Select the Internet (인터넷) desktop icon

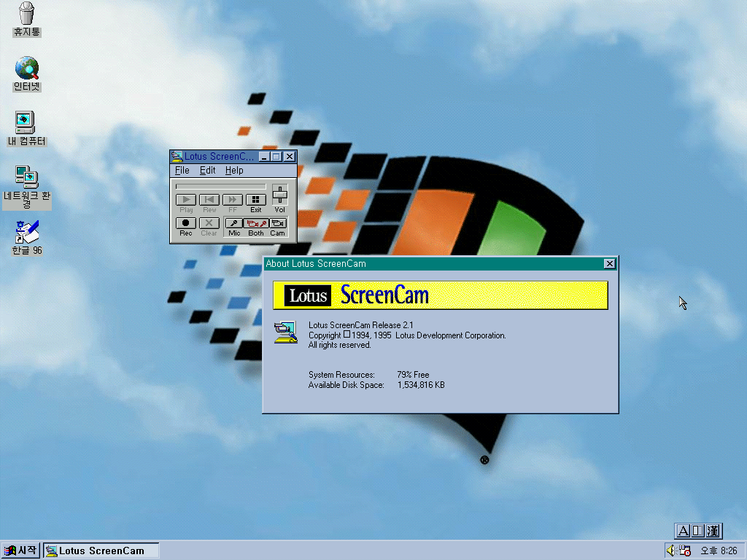pyautogui.click(x=27, y=74)
